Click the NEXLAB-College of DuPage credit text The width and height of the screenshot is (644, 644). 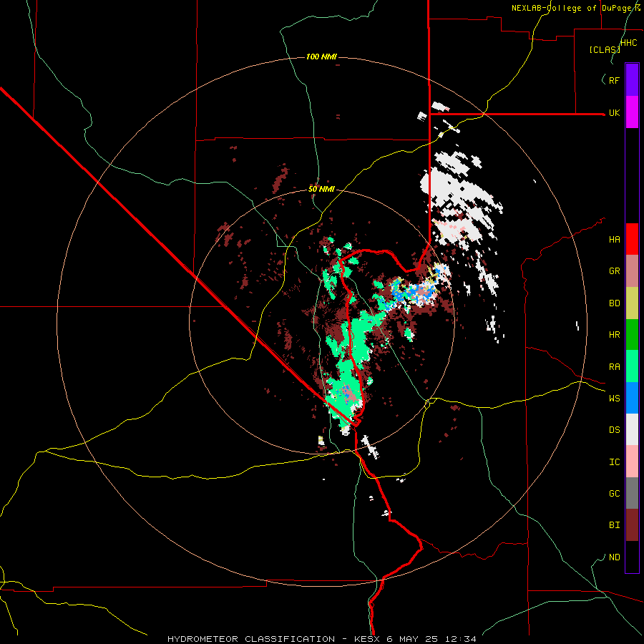pos(575,8)
